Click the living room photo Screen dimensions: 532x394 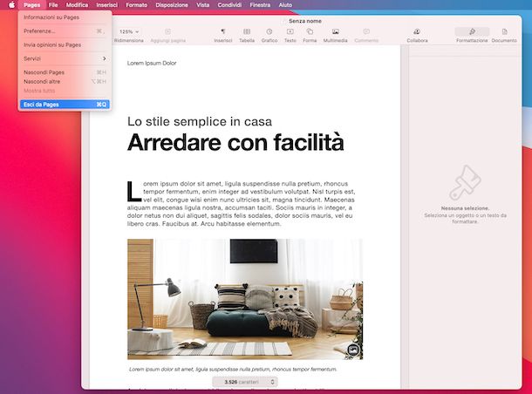click(x=245, y=299)
